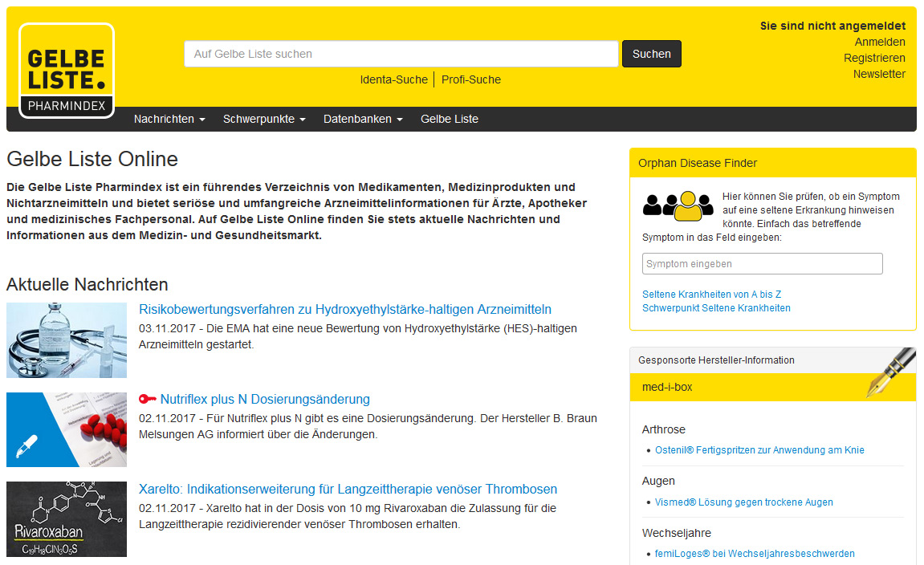
Task: Open 'Seltene Krankheiten von A bis Z' link
Action: tap(712, 294)
